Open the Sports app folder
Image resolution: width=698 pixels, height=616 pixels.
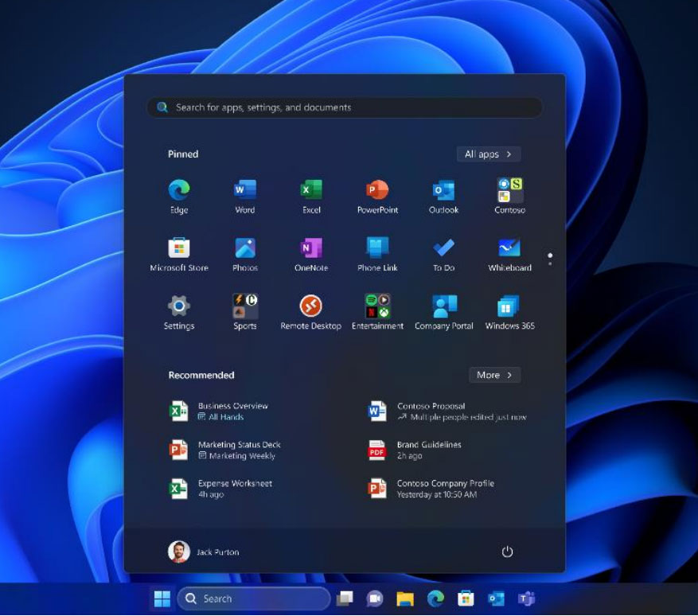tap(245, 313)
